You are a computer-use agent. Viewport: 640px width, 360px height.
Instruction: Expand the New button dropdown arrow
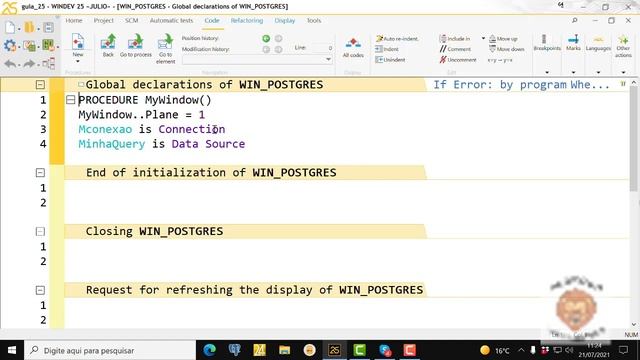pyautogui.click(x=78, y=61)
